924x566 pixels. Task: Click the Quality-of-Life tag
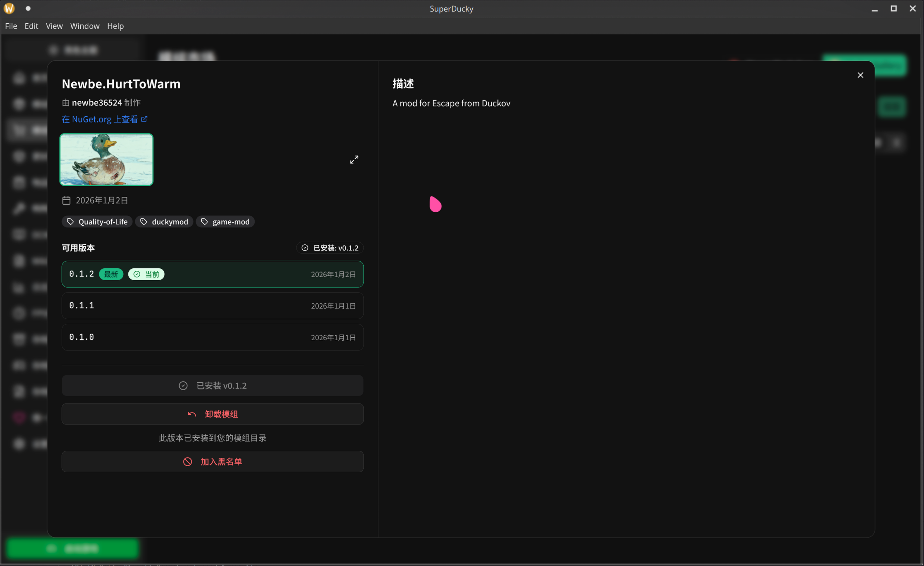coord(97,222)
